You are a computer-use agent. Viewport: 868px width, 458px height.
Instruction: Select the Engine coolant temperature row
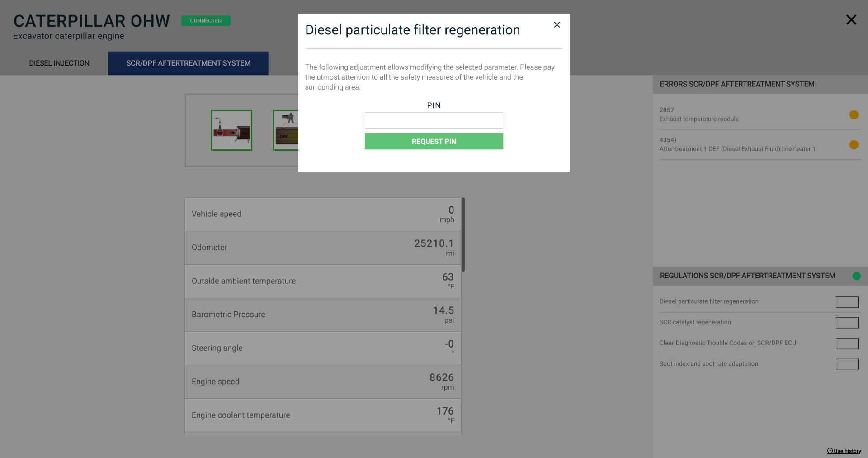click(x=323, y=415)
